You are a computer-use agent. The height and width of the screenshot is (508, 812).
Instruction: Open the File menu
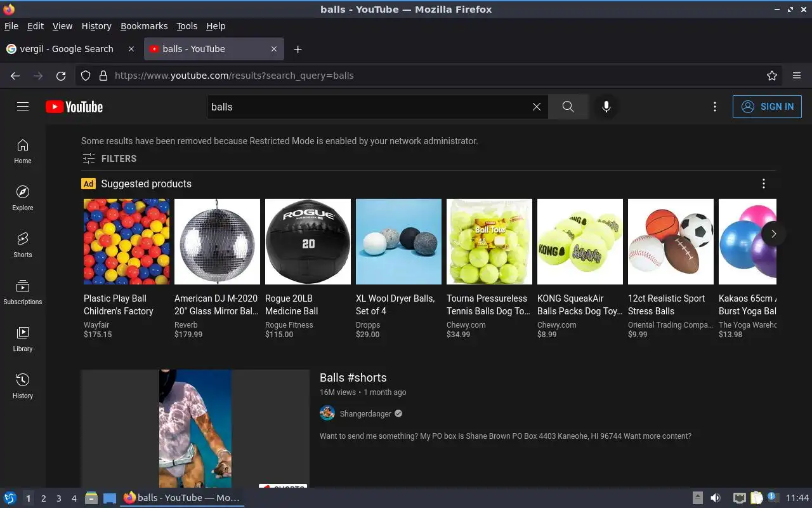pyautogui.click(x=11, y=26)
